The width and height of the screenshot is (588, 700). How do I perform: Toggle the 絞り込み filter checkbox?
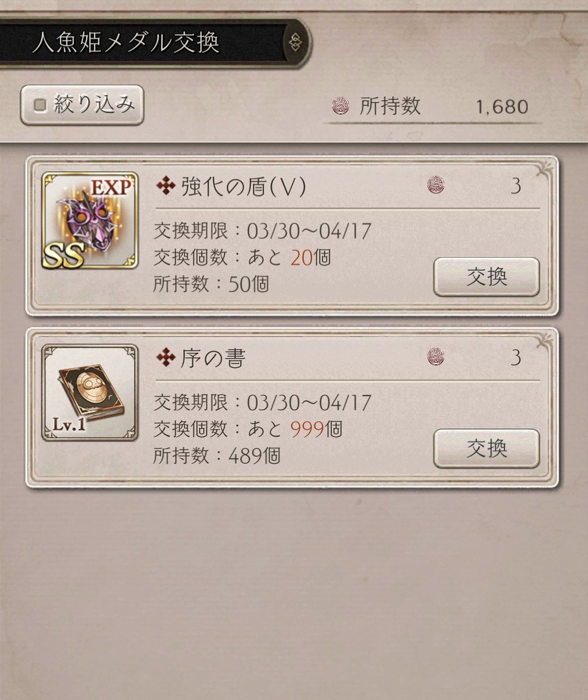pos(41,105)
